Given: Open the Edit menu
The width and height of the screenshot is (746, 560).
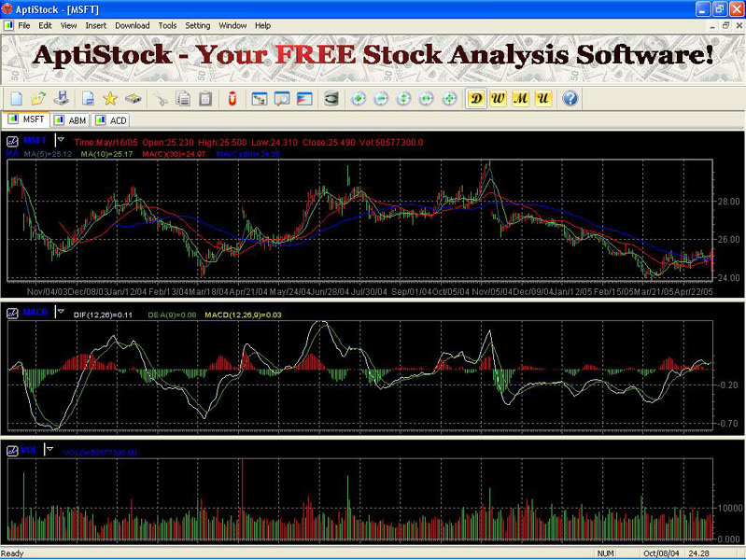Looking at the screenshot, I should (45, 26).
